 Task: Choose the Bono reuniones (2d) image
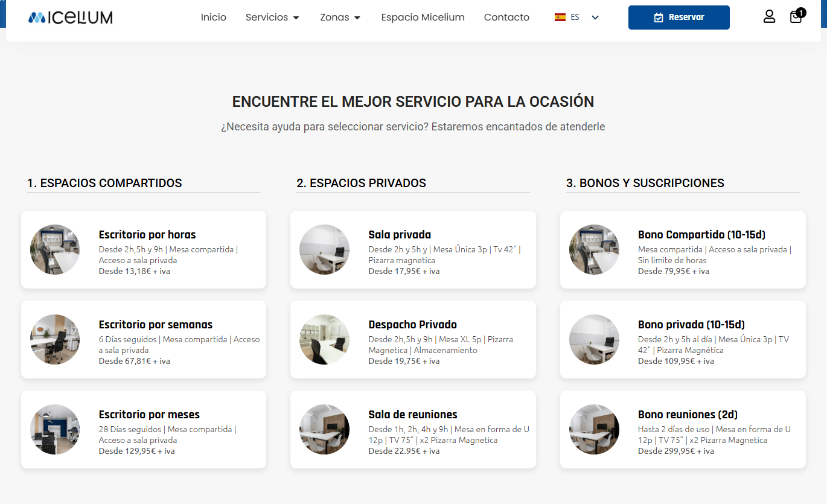594,429
